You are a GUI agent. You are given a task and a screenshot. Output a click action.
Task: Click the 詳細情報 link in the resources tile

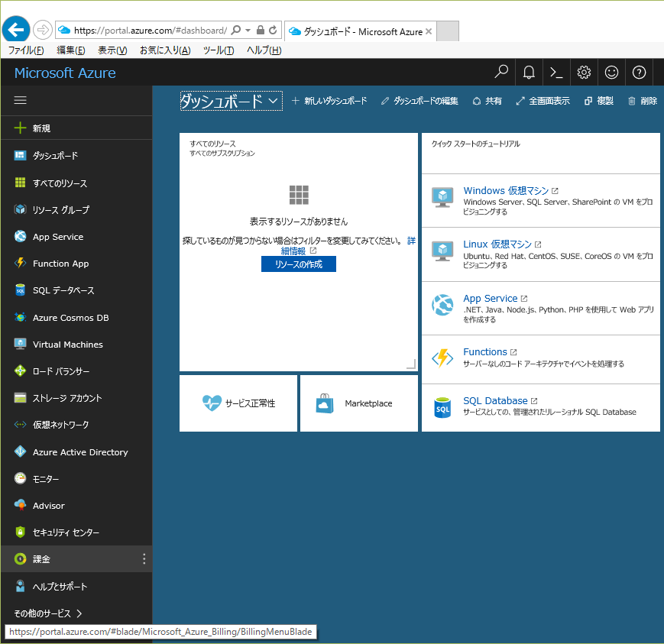click(293, 251)
